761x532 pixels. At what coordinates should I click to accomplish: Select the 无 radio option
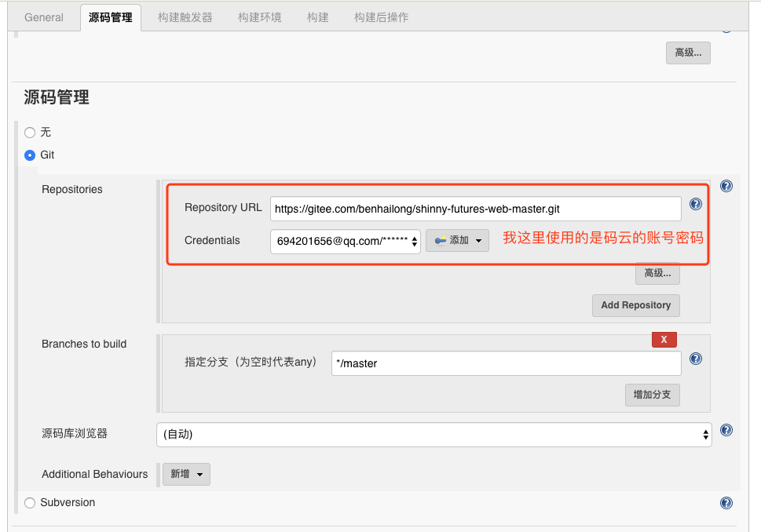coord(30,133)
